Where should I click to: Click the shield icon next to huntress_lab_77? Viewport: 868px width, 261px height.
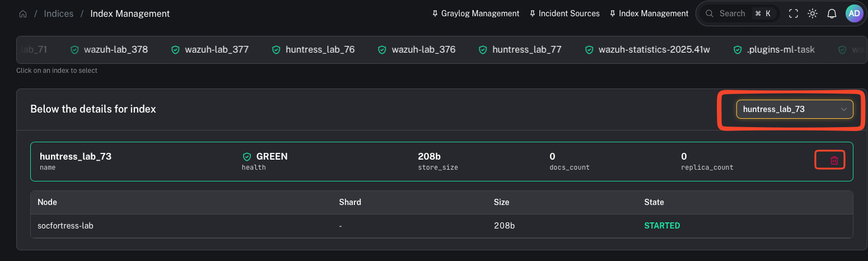click(482, 50)
